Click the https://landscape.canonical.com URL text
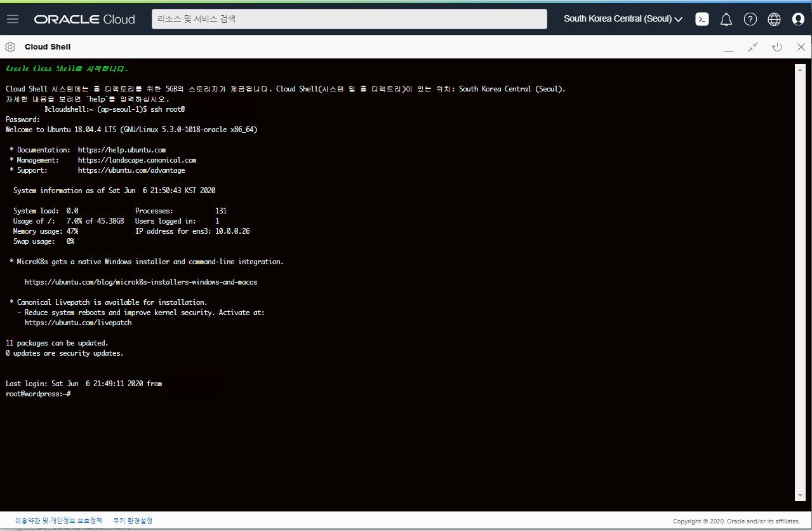 tap(137, 160)
